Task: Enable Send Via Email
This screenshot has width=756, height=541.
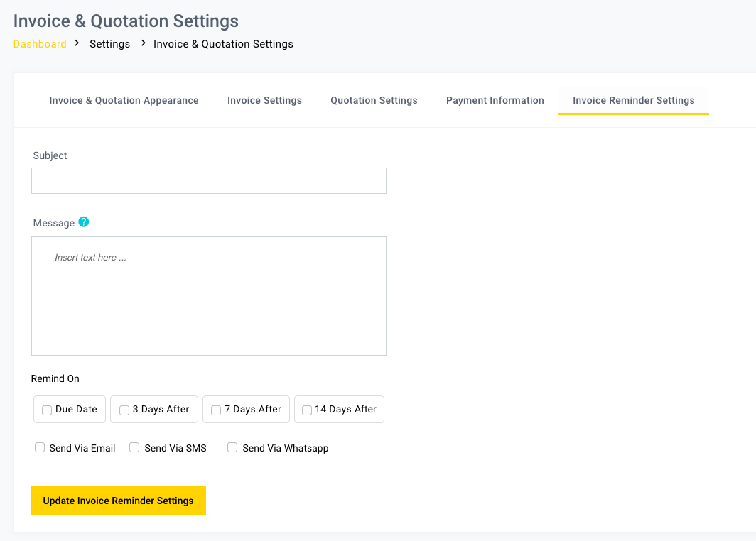Action: pyautogui.click(x=40, y=447)
